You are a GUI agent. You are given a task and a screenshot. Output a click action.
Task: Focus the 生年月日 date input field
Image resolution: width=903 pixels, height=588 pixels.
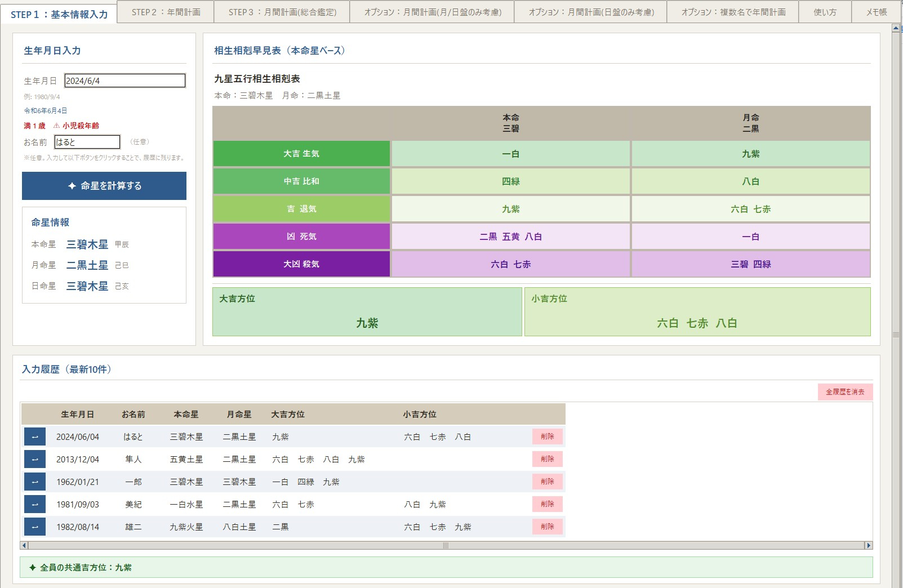[124, 81]
